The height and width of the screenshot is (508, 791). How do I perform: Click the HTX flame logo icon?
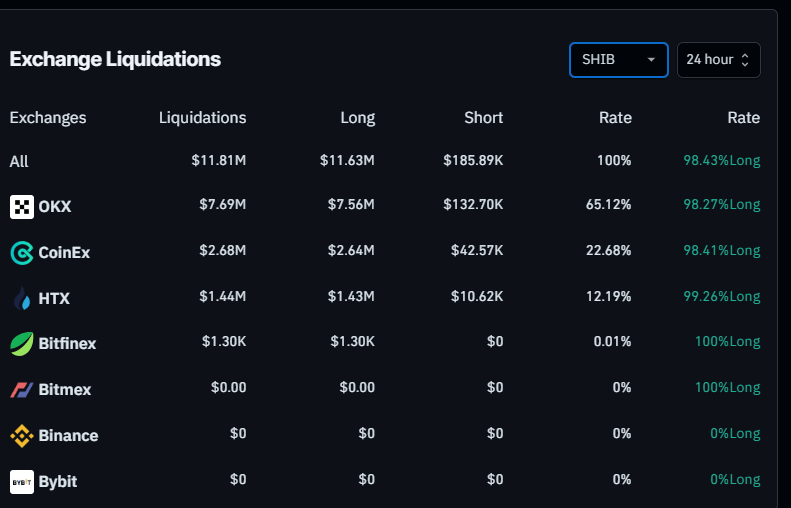[x=21, y=298]
